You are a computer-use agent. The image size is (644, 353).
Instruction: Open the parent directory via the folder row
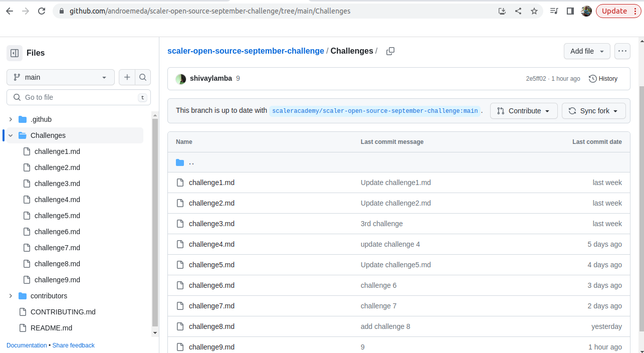click(191, 162)
